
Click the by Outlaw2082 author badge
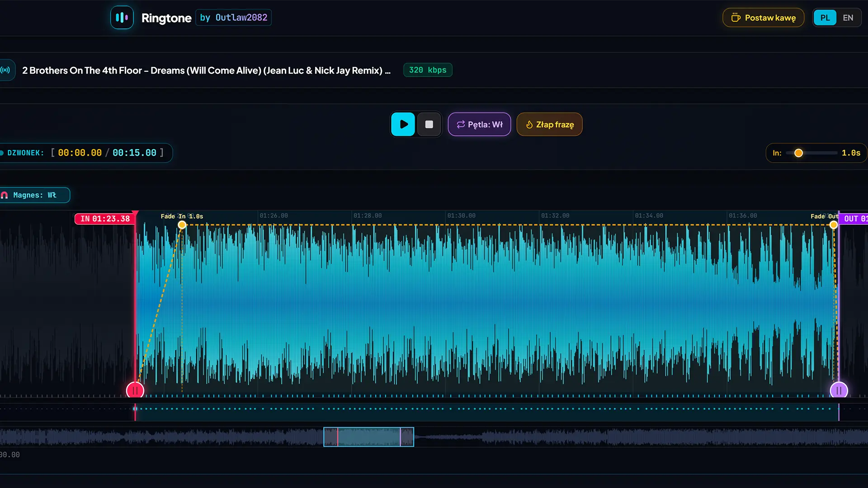234,18
